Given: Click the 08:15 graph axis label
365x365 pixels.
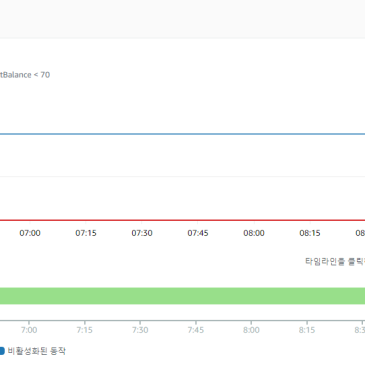Looking at the screenshot, I should click(310, 233).
